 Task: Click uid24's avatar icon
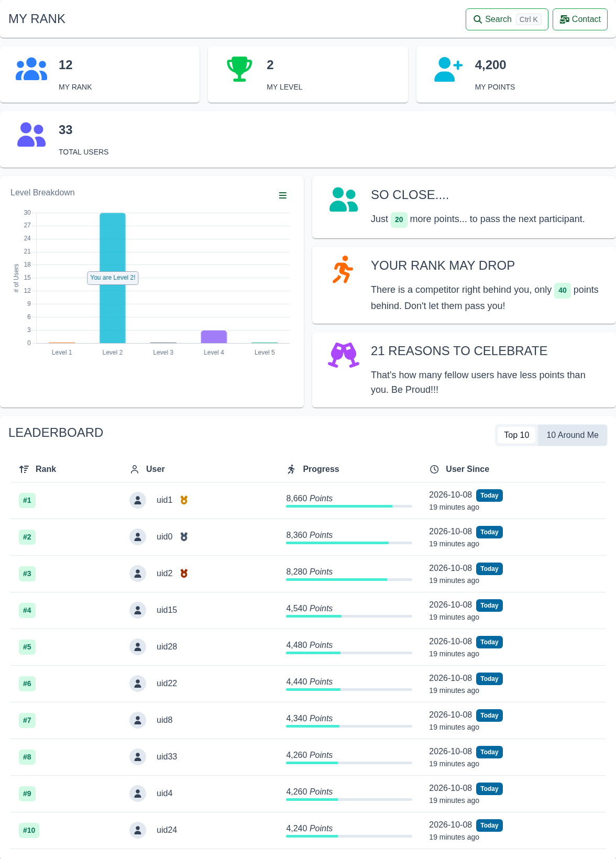click(x=138, y=830)
